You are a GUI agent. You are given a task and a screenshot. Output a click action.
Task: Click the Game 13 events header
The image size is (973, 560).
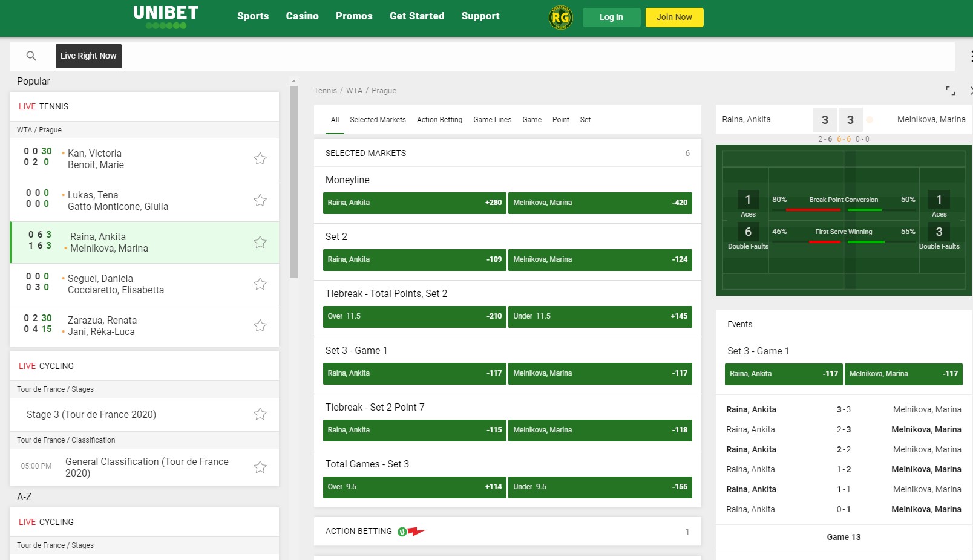844,537
